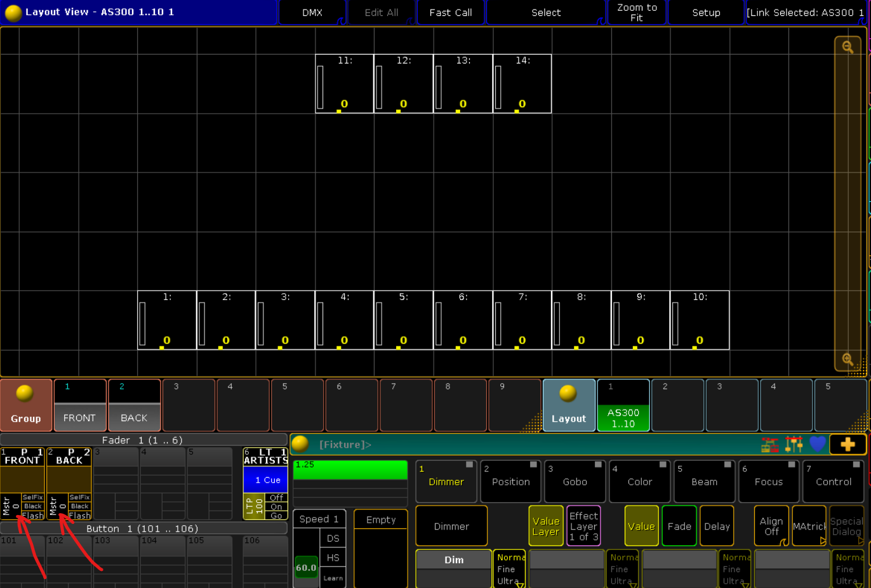Click the Fast Call button

[x=451, y=13]
